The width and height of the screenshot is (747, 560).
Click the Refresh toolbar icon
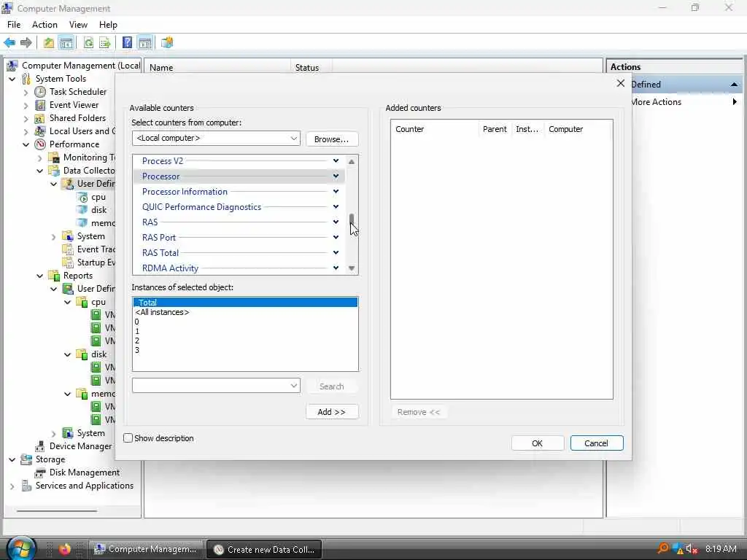(88, 43)
